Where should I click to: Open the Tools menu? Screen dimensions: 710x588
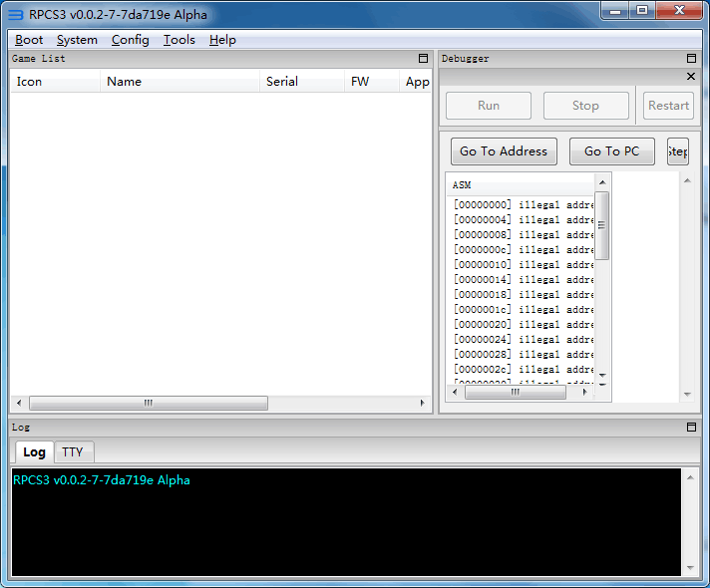179,40
